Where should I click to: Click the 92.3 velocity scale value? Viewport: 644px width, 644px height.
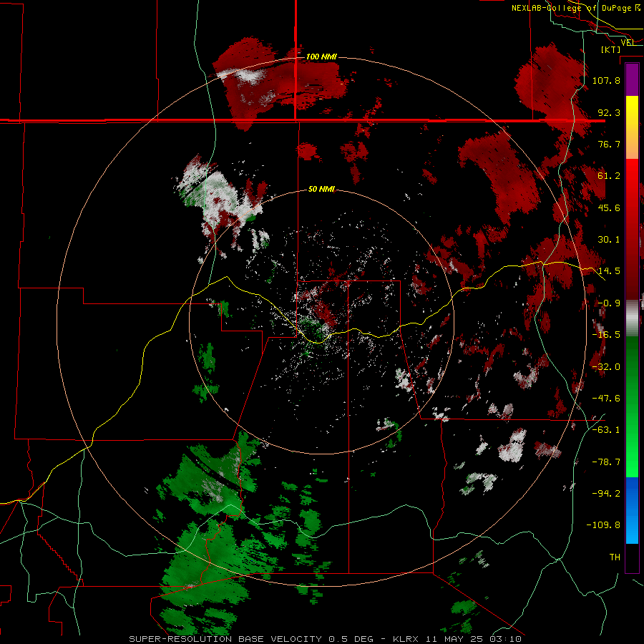coord(609,112)
